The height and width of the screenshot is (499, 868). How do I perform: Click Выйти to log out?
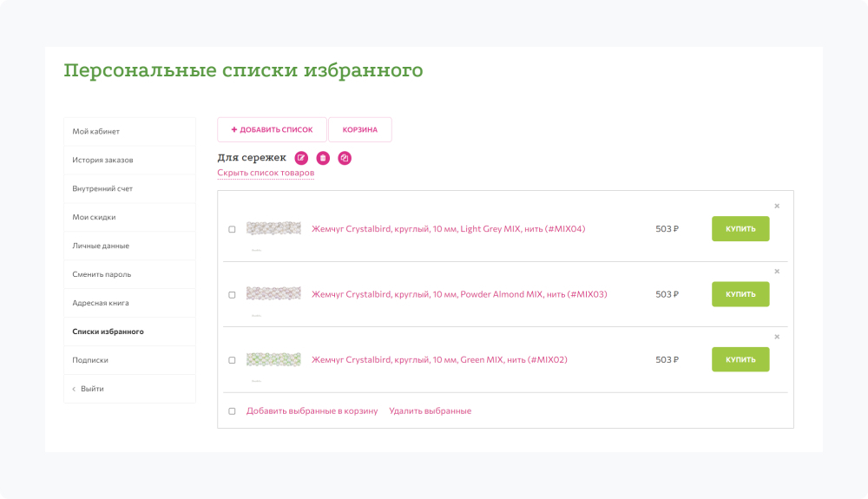[x=92, y=389]
